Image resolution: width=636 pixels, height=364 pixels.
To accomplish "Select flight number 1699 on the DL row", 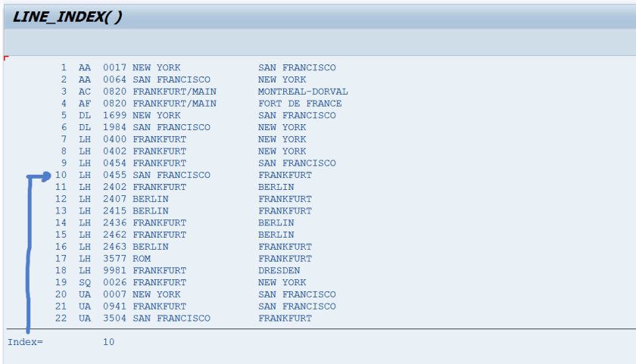I will coord(115,116).
